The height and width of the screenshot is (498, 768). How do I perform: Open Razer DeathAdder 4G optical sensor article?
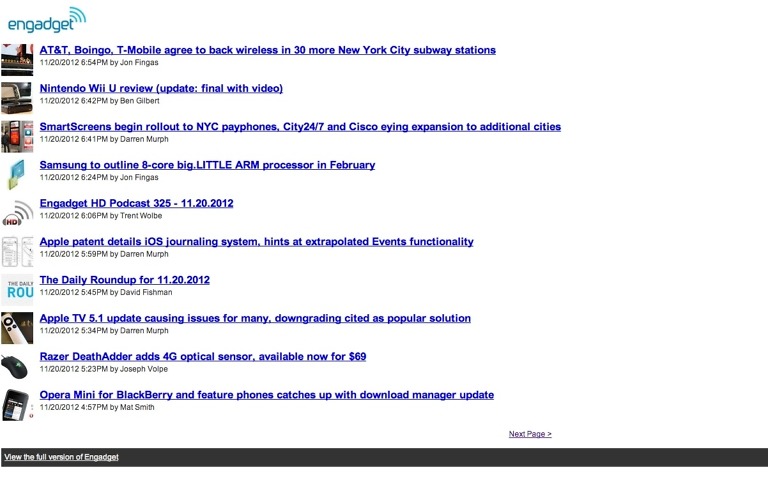(203, 356)
